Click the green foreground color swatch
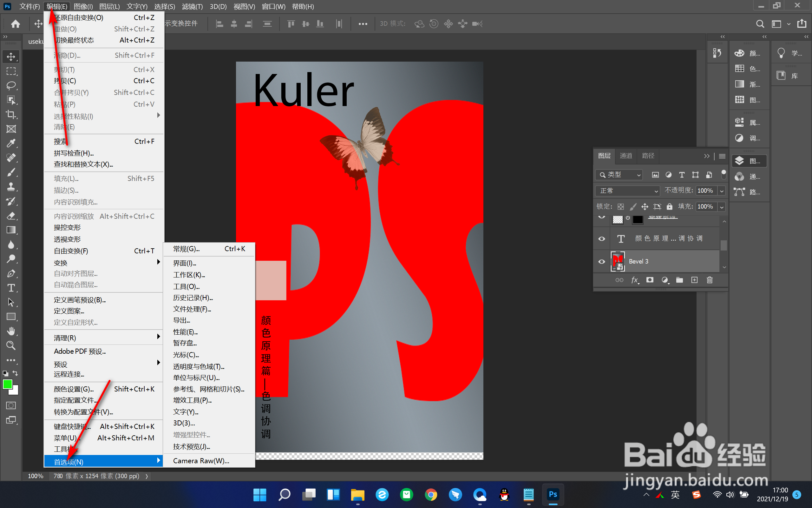This screenshot has height=508, width=812. (7, 384)
